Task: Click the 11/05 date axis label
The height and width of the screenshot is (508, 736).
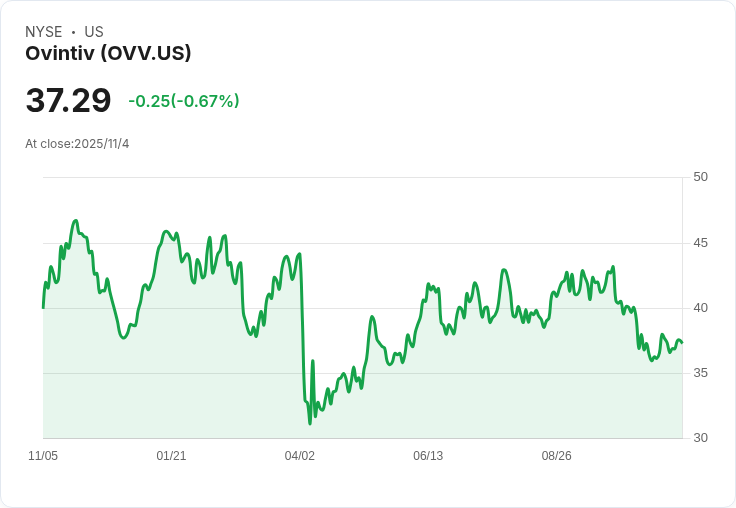Action: click(43, 456)
